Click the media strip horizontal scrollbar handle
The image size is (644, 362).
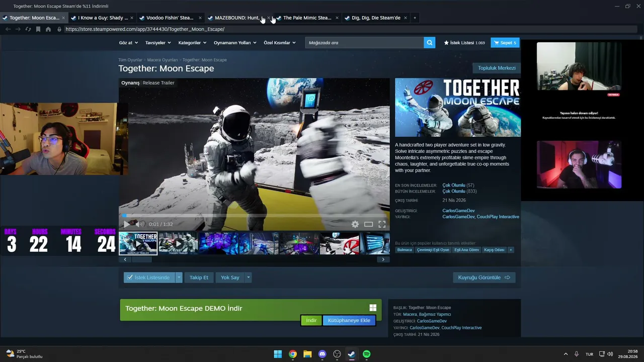coord(142,259)
